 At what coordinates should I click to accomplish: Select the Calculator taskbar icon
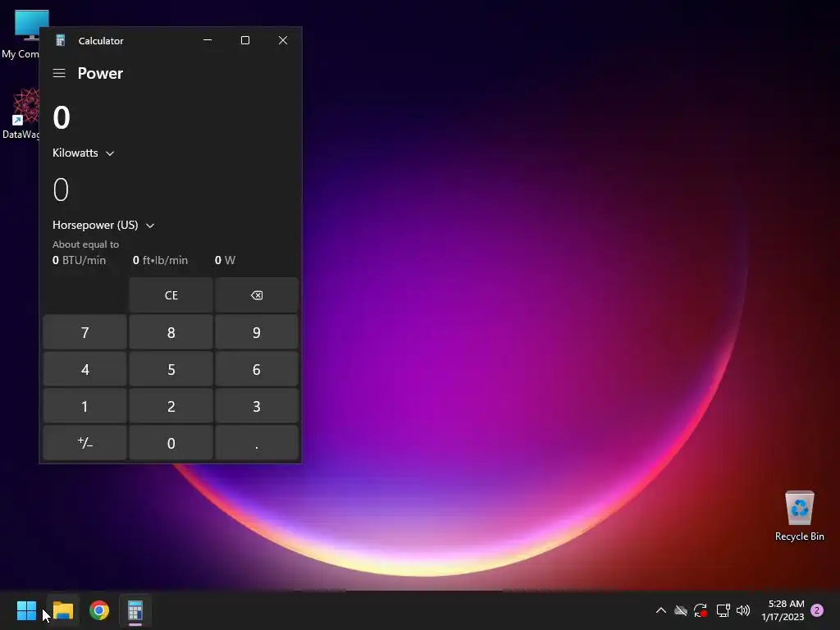pos(135,610)
